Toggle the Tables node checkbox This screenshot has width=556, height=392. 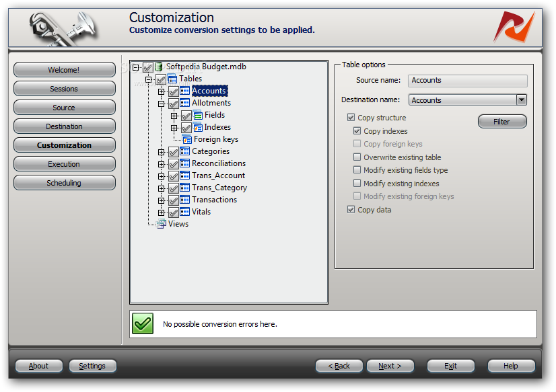(161, 79)
